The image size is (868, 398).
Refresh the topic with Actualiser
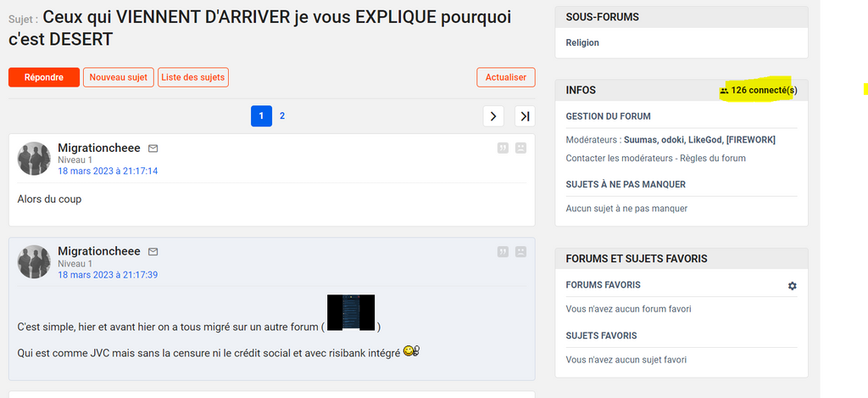[505, 77]
